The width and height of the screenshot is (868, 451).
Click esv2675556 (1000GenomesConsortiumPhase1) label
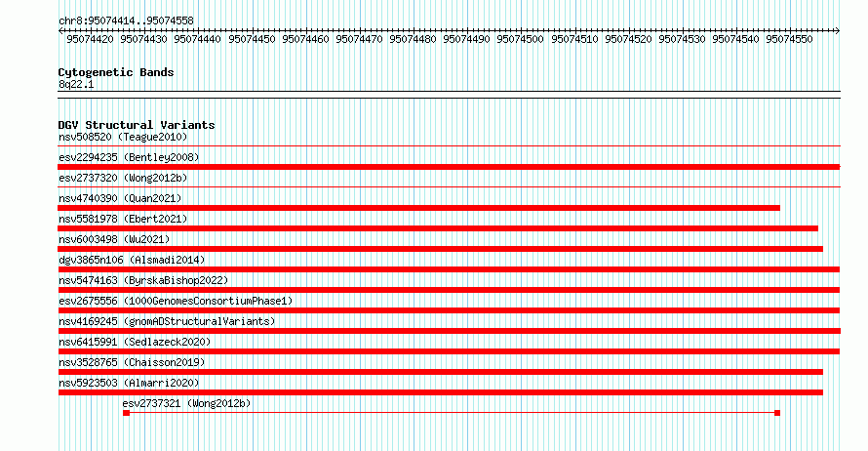coord(176,301)
